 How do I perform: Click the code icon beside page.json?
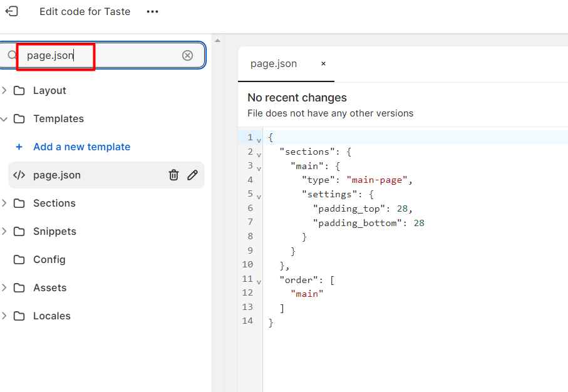(19, 175)
